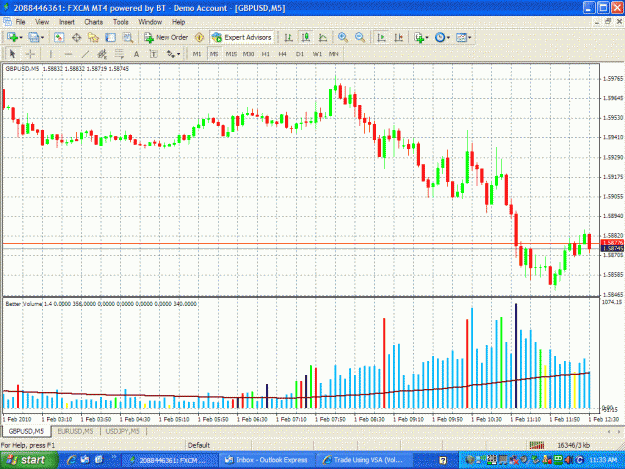Click the MDI child window system icon
The width and height of the screenshot is (625, 469).
coord(7,22)
